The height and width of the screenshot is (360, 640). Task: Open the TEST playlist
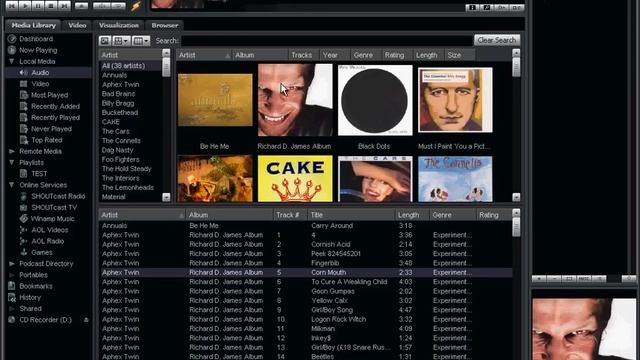39,173
